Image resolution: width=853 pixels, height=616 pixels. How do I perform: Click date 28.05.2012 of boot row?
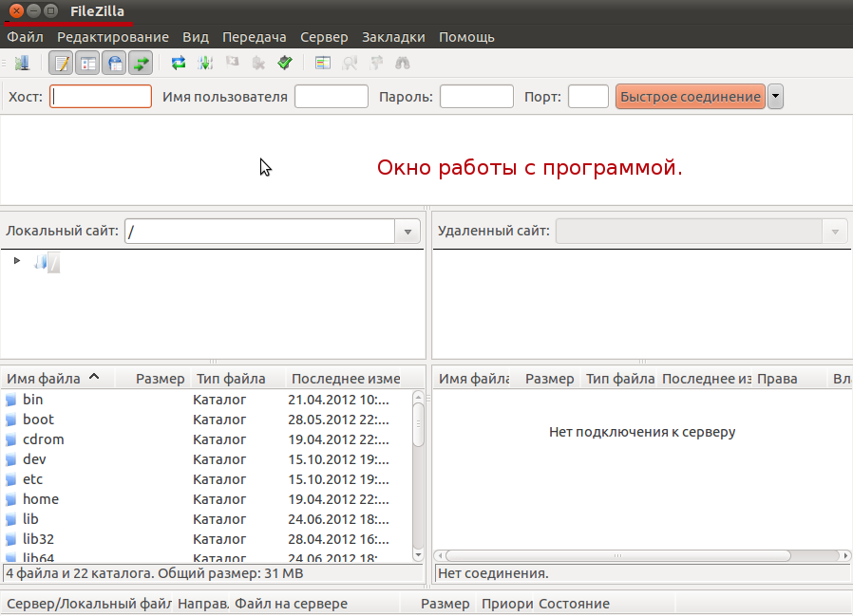coord(338,420)
